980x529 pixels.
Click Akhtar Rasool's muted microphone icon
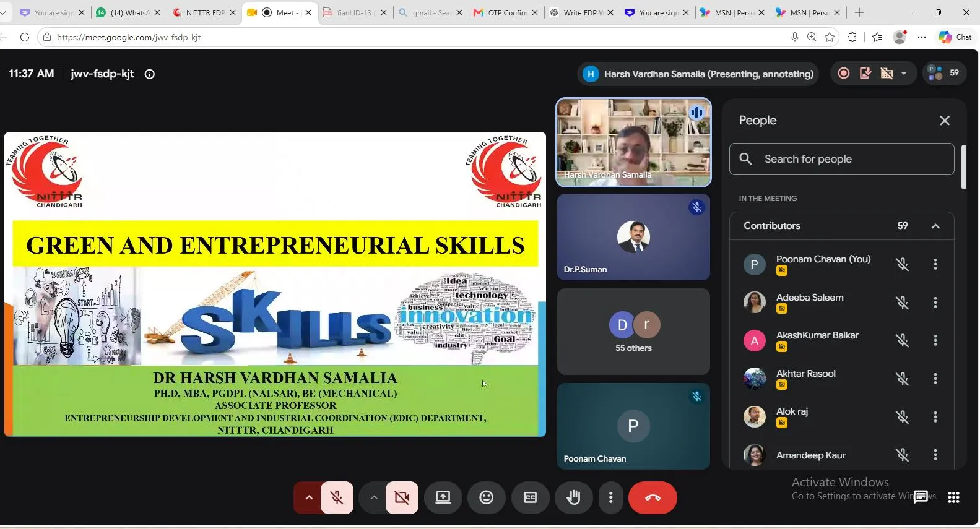tap(902, 379)
